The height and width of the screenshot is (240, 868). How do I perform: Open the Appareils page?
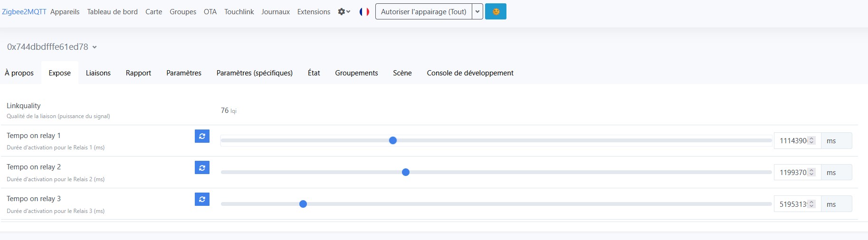pos(65,12)
